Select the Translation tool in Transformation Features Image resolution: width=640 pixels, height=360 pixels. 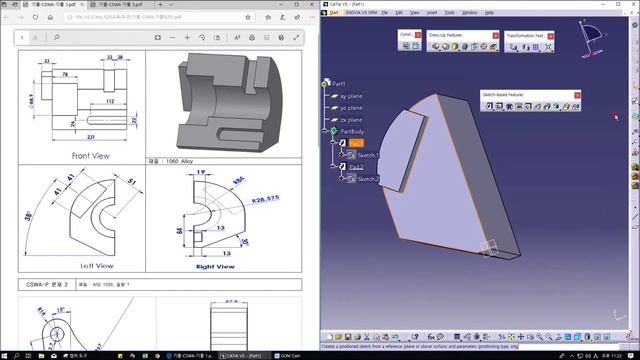point(513,47)
